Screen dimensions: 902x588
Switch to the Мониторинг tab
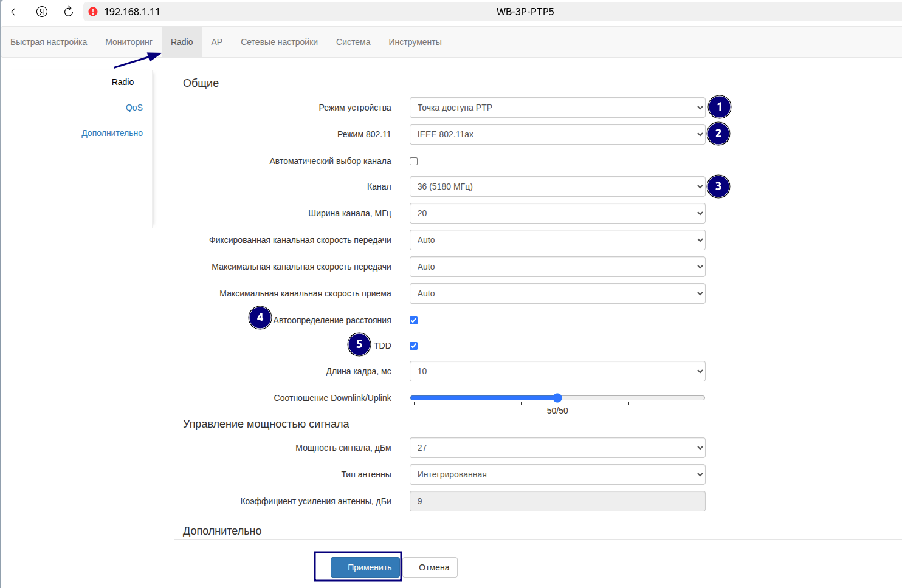tap(129, 42)
